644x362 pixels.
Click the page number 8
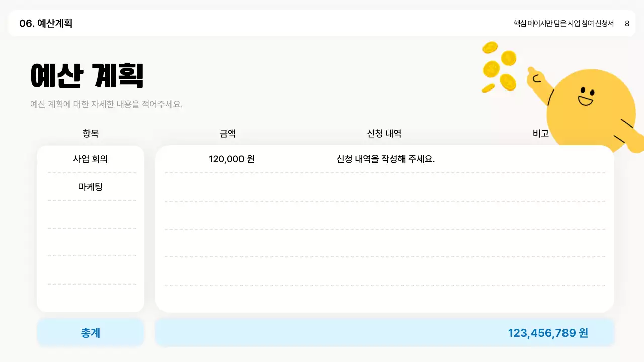tap(627, 23)
